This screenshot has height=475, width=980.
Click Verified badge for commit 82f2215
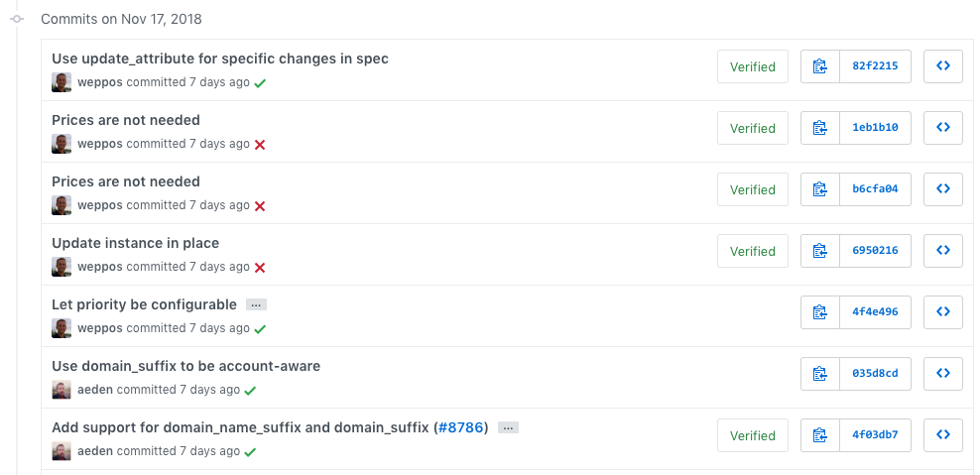tap(752, 66)
